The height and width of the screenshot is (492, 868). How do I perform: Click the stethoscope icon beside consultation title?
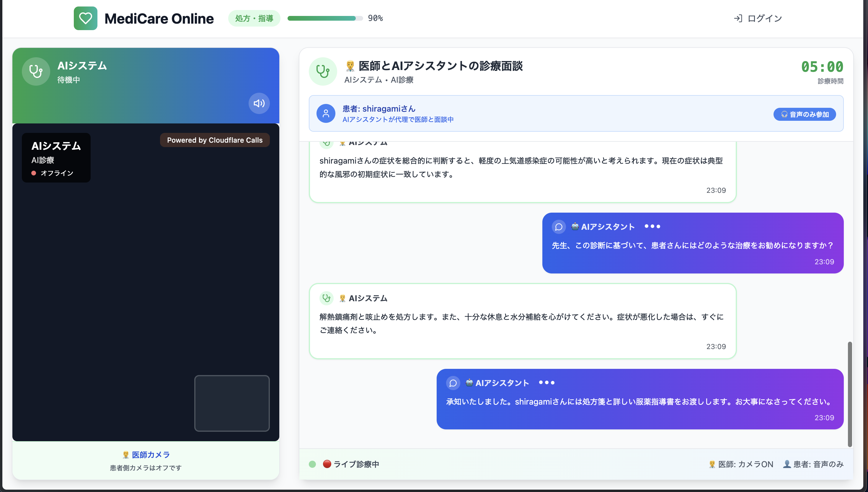pyautogui.click(x=322, y=71)
